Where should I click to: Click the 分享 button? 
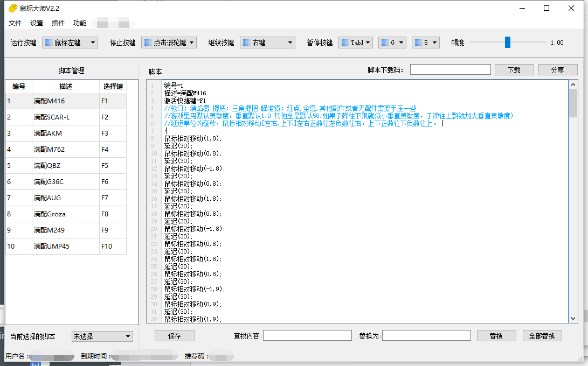(558, 70)
